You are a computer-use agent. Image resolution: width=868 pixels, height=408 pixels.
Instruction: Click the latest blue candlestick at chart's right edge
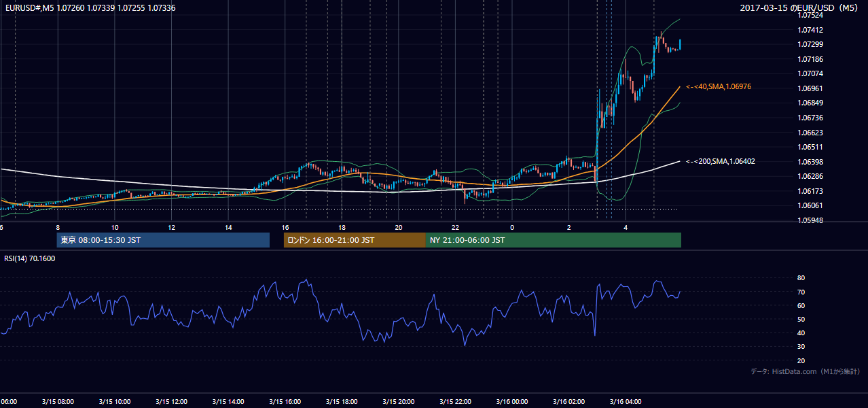pyautogui.click(x=680, y=44)
